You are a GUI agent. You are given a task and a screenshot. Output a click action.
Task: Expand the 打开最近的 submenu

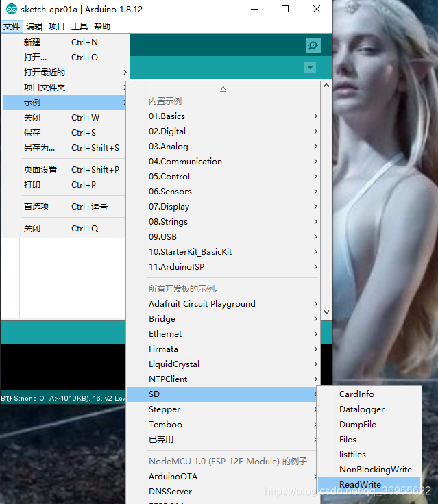coord(64,73)
